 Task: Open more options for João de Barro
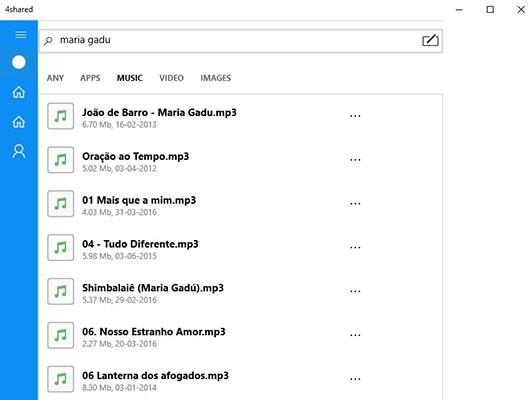coord(355,116)
